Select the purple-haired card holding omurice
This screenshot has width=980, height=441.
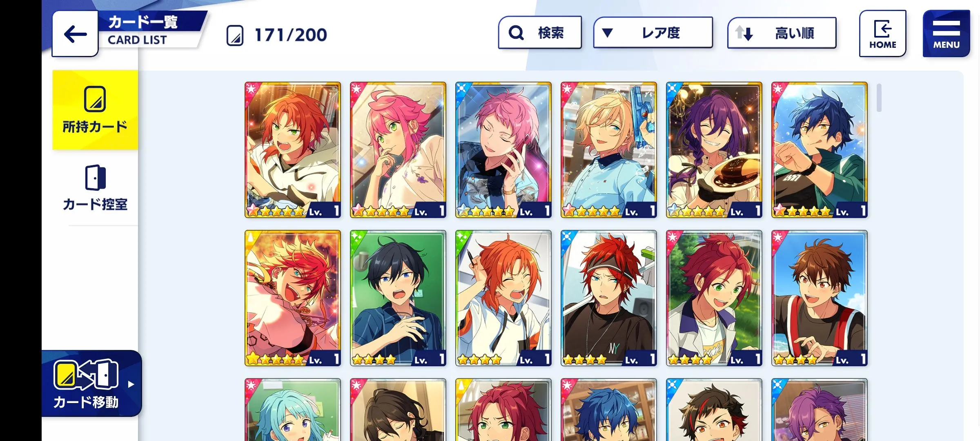coord(714,150)
